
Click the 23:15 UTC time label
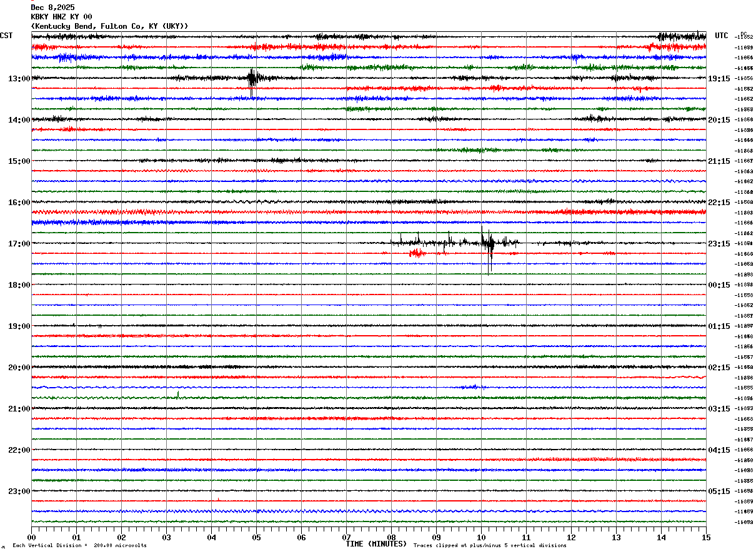(719, 244)
